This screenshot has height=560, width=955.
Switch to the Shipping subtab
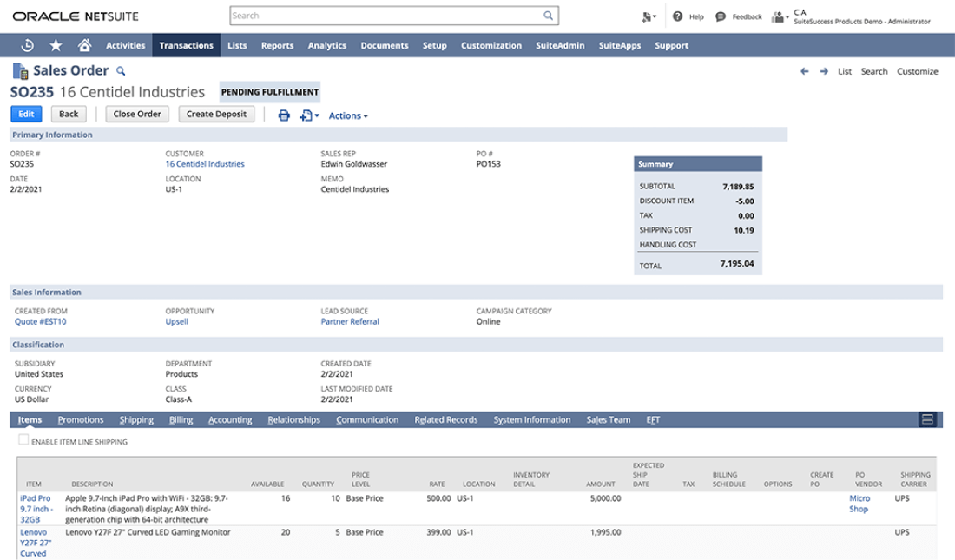pos(136,420)
